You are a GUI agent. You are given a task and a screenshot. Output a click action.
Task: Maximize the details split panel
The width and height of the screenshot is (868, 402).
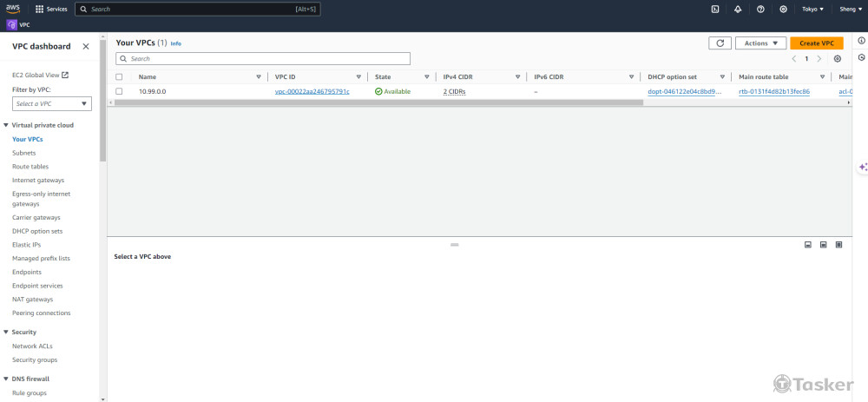[838, 245]
